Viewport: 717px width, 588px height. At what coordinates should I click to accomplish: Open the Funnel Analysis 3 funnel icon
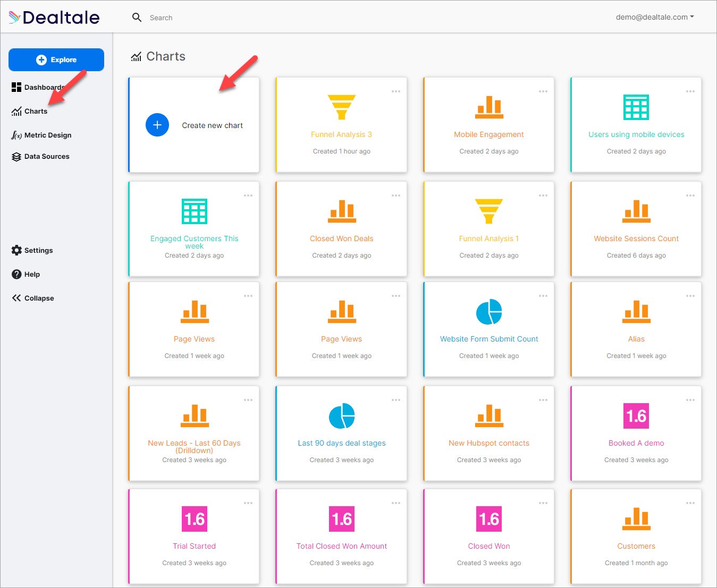[342, 107]
